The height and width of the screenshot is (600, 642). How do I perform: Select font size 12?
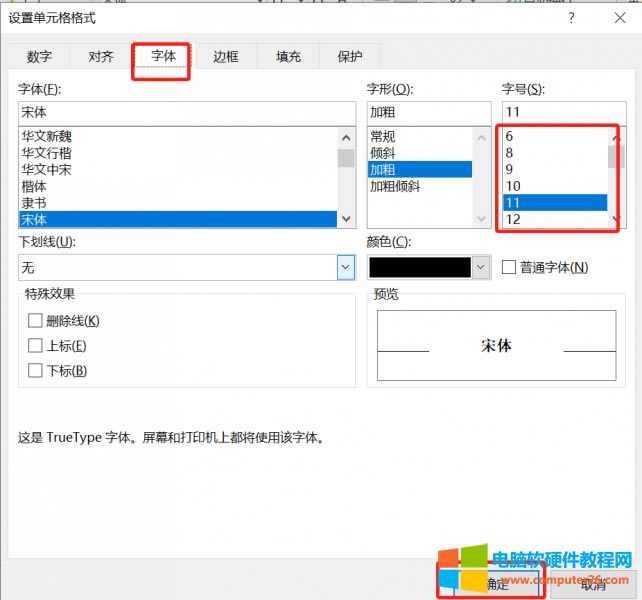tap(555, 220)
